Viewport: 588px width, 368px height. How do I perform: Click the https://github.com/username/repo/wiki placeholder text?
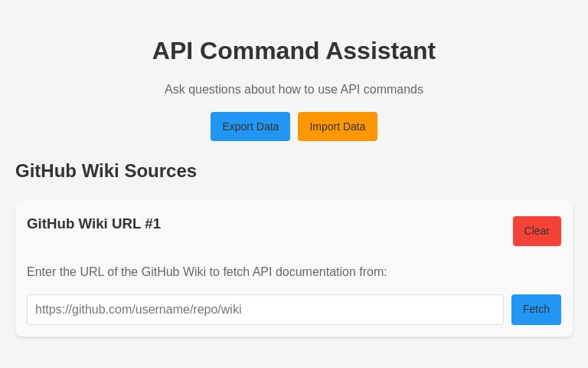[139, 310]
